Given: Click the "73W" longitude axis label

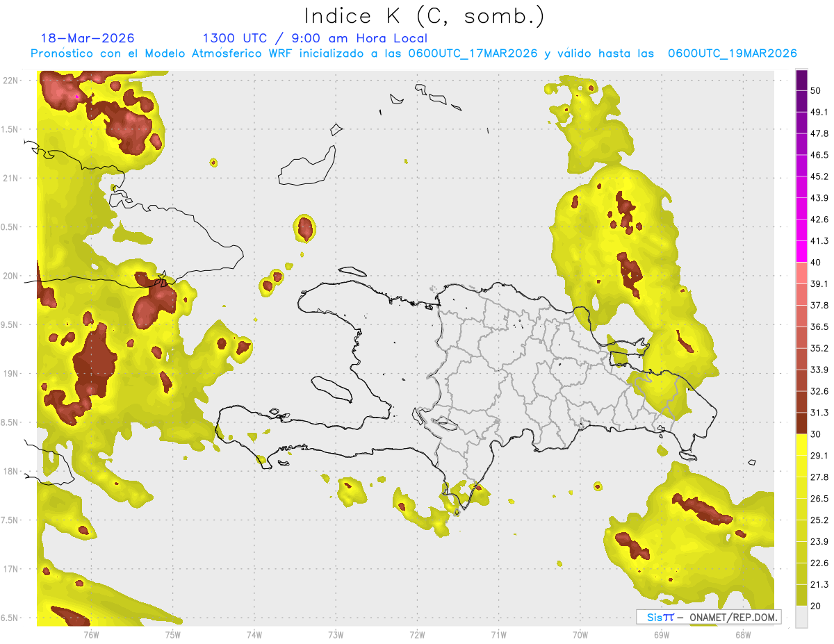Looking at the screenshot, I should 336,635.
